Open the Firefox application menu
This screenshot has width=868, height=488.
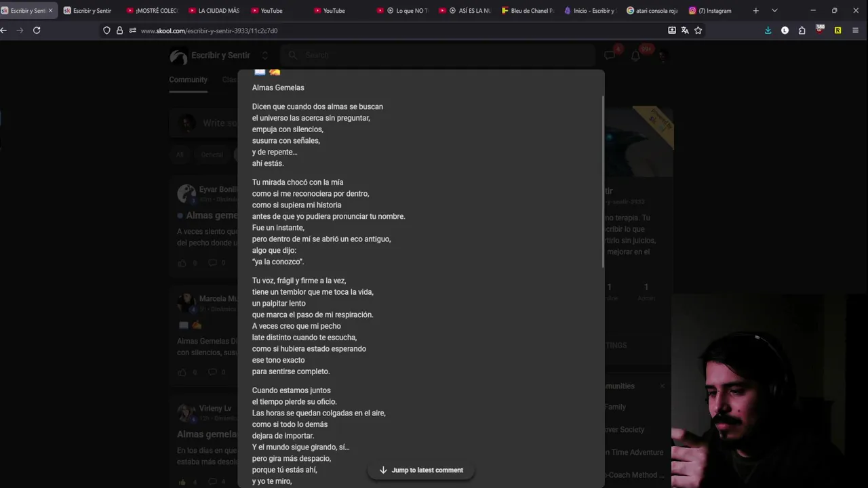pyautogui.click(x=855, y=30)
